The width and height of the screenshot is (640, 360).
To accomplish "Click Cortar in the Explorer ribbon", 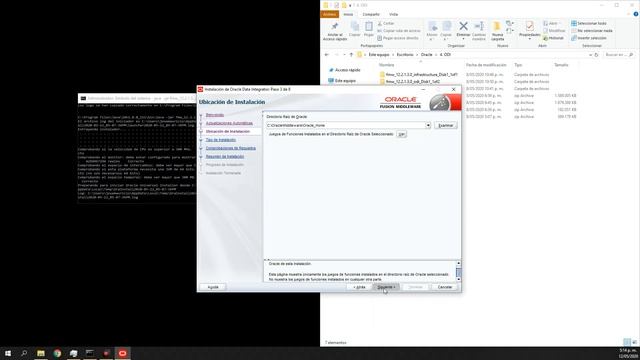I will coord(386,24).
